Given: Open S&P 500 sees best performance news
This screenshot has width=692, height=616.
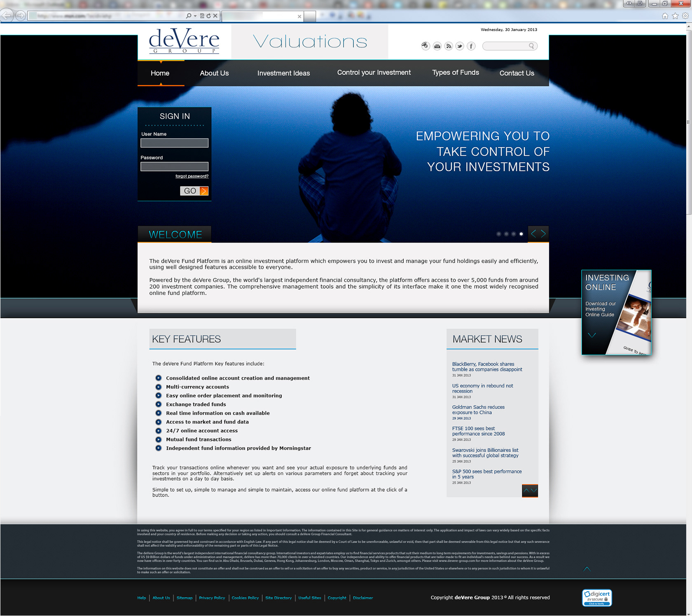Looking at the screenshot, I should pyautogui.click(x=487, y=474).
